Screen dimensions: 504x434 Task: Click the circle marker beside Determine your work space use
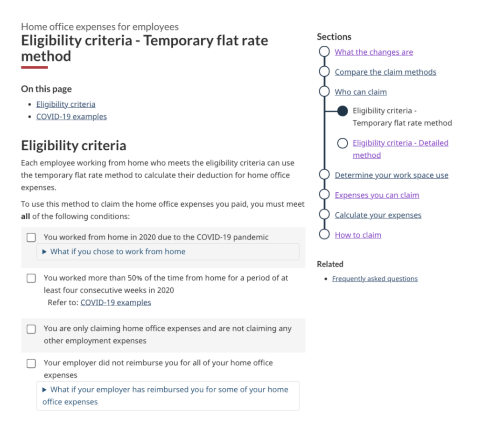click(x=324, y=175)
